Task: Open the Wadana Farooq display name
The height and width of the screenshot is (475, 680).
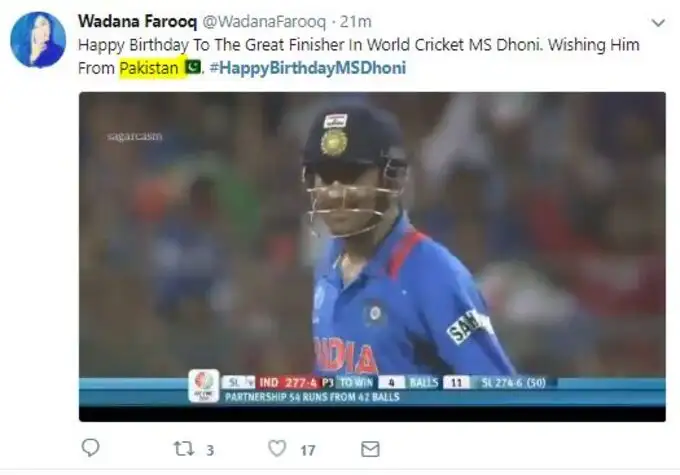Action: [x=132, y=21]
